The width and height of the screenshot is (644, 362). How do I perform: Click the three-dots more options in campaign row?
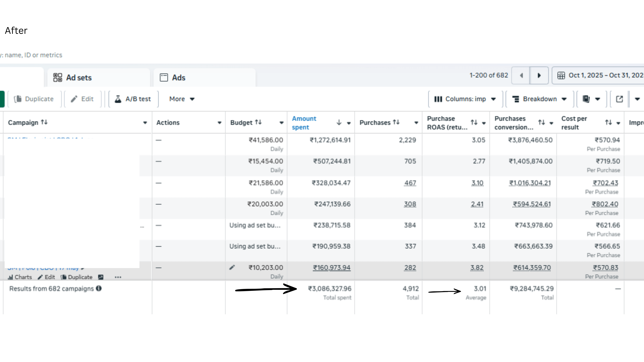click(118, 277)
